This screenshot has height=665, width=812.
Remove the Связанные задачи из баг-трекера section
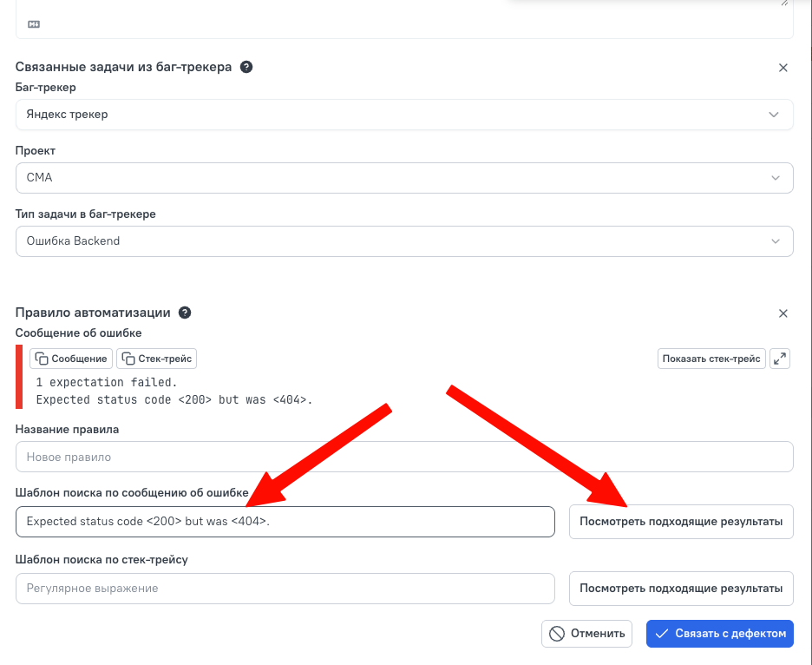point(783,68)
